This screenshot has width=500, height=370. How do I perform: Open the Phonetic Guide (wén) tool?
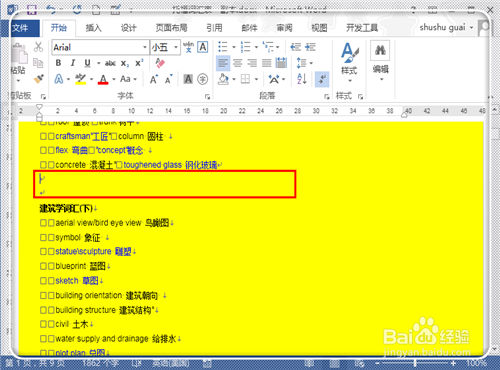[x=189, y=47]
